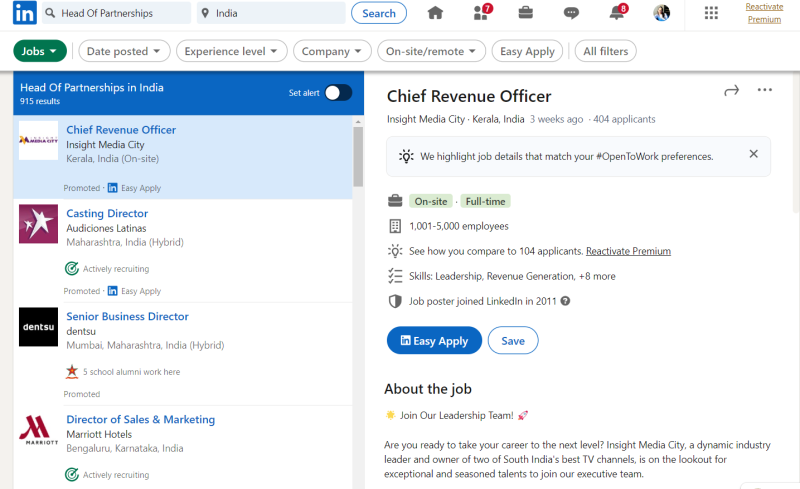The image size is (800, 489).
Task: Open the three-dot more options menu
Action: tap(764, 90)
